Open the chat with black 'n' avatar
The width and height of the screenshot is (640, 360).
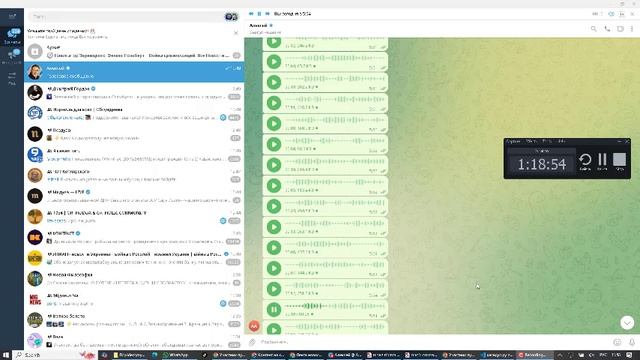tap(134, 134)
